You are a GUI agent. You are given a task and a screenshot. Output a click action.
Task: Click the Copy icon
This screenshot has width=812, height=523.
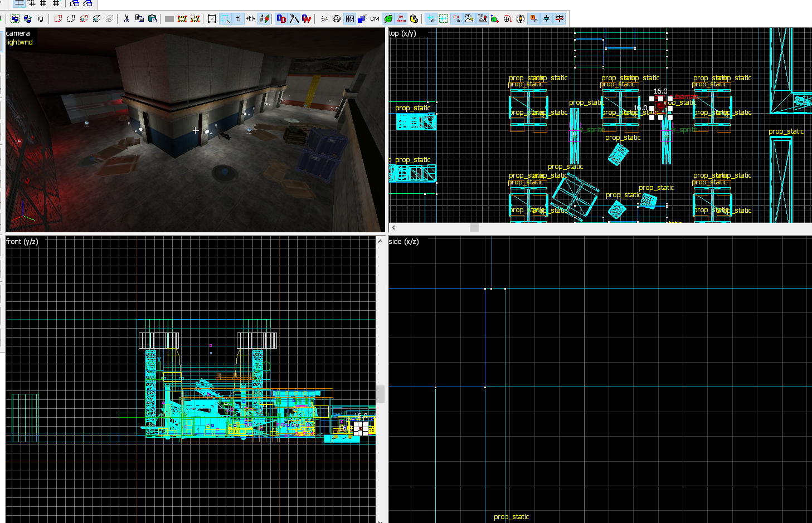(x=139, y=18)
